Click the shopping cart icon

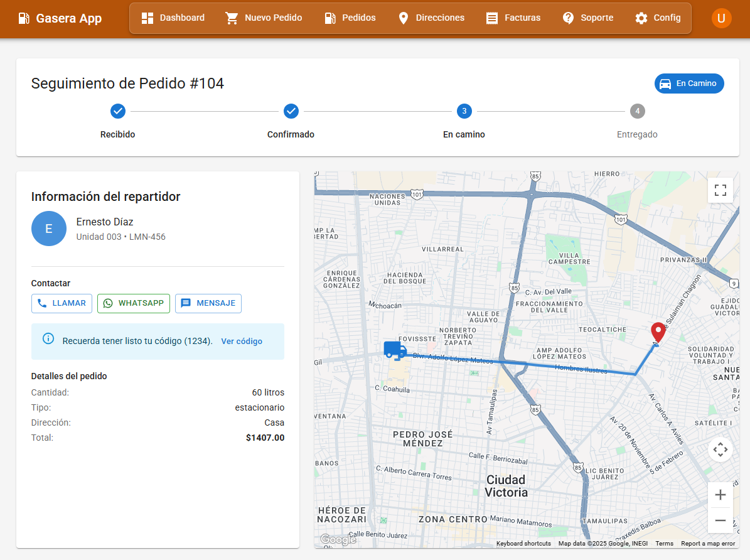pos(232,18)
